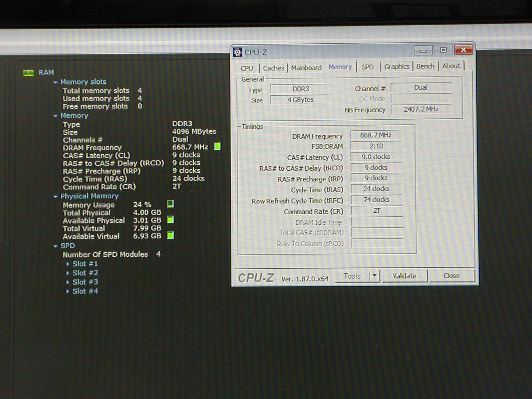Click green indicator beside Available Physical
The image size is (532, 399).
tap(170, 220)
